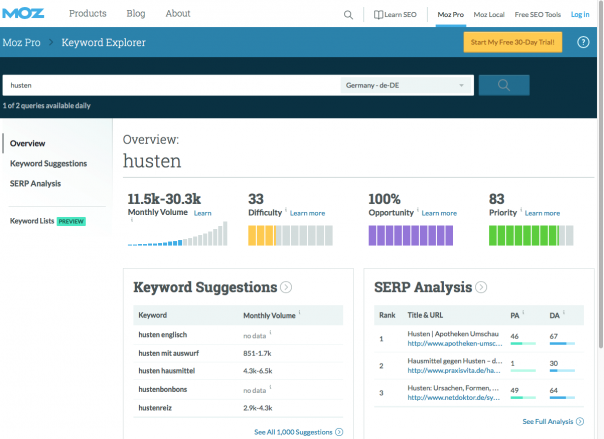Click Keyword Explorer breadcrumb link
Screen dimensions: 604x439
point(104,42)
